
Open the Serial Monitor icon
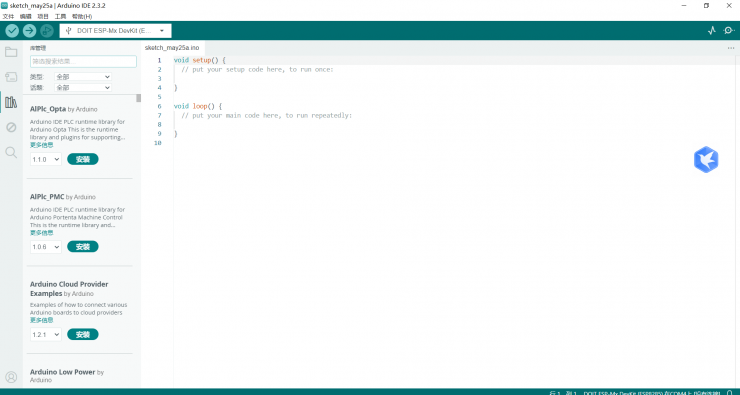729,31
